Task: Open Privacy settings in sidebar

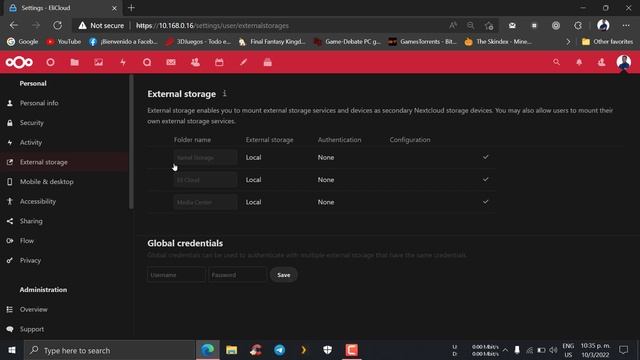Action: pos(30,260)
